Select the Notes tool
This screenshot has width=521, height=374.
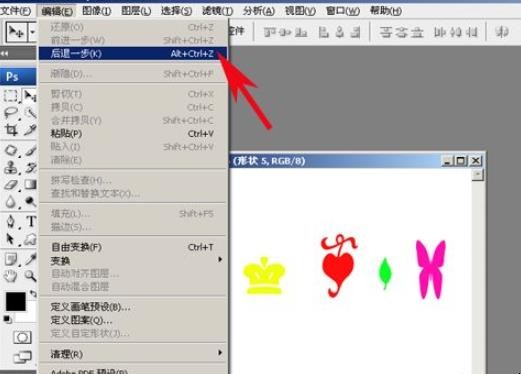click(x=11, y=259)
